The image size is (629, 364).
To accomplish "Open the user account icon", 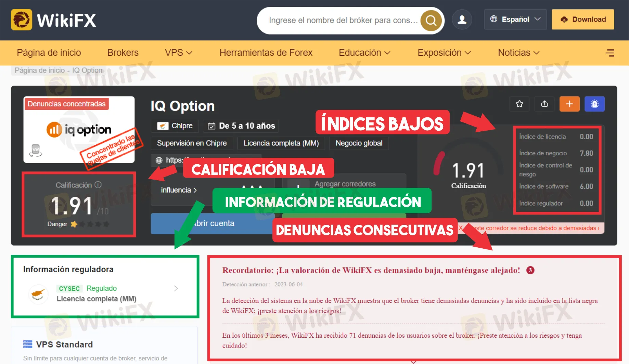I will point(462,19).
